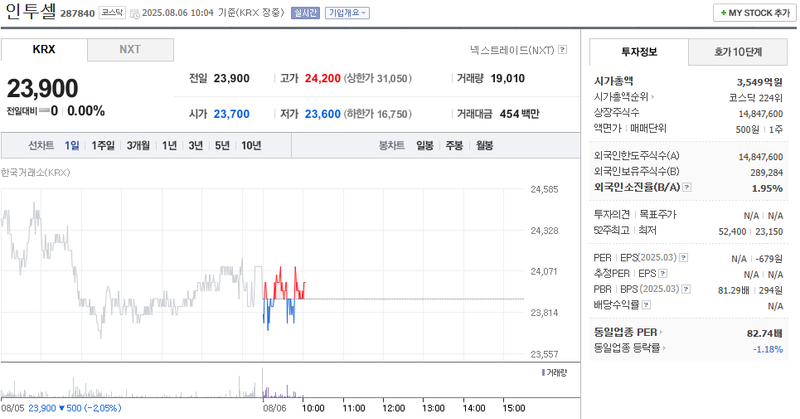Image resolution: width=800 pixels, height=419 pixels.
Task: Click the 상장주식수 value 14,847,600
Action: [761, 114]
